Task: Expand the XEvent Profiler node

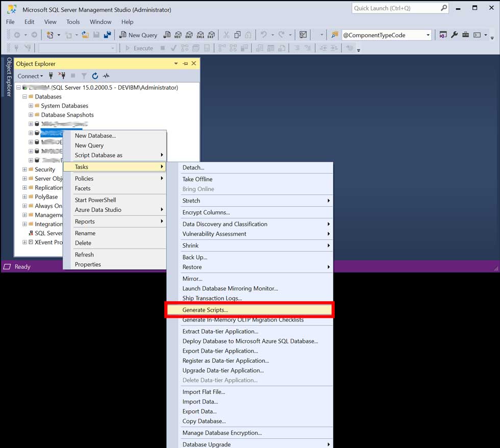Action: pos(24,242)
